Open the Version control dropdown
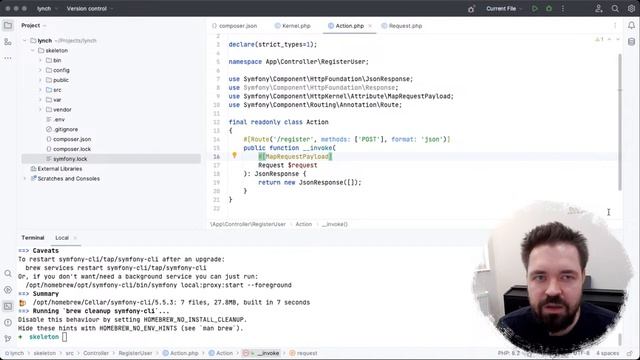 [90, 9]
